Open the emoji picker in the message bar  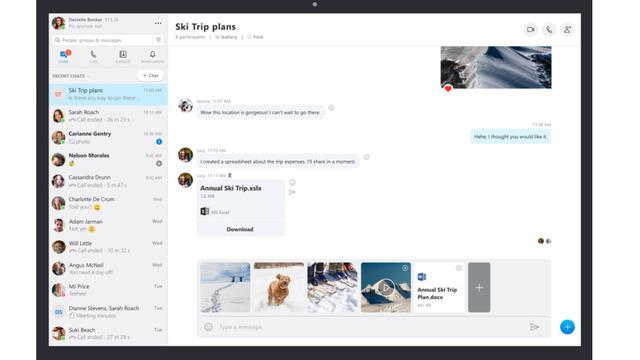pyautogui.click(x=209, y=327)
